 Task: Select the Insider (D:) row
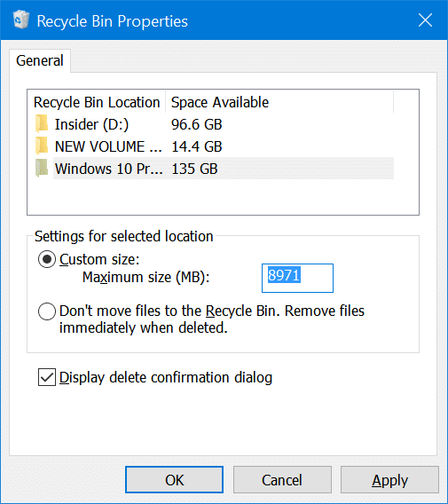pos(214,124)
